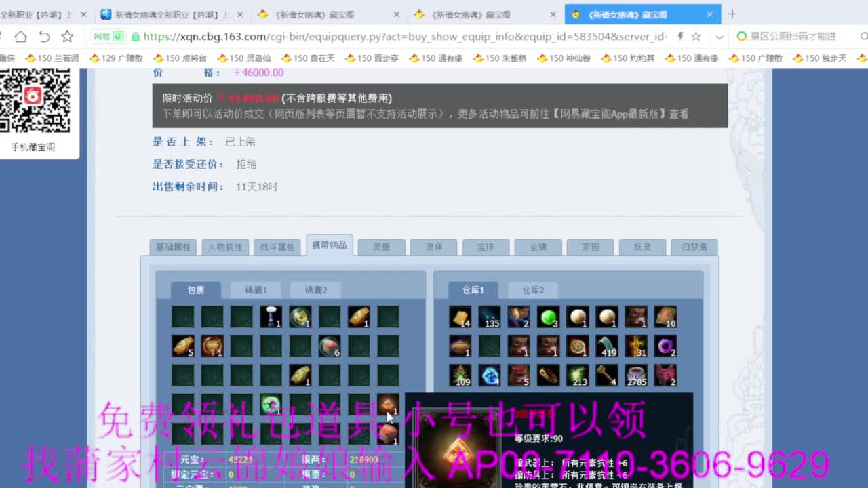Open the 仓库2 warehouse tab
Image resolution: width=868 pixels, height=488 pixels.
tap(533, 289)
